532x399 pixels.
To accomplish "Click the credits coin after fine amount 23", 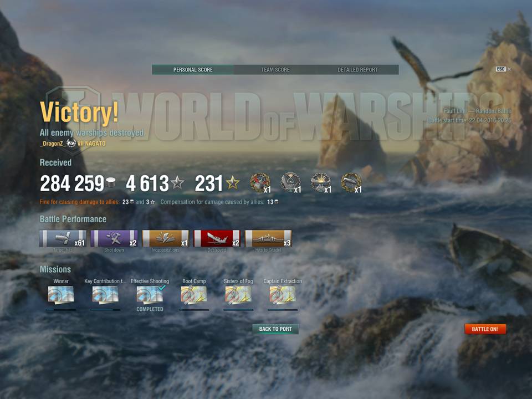I will (132, 202).
